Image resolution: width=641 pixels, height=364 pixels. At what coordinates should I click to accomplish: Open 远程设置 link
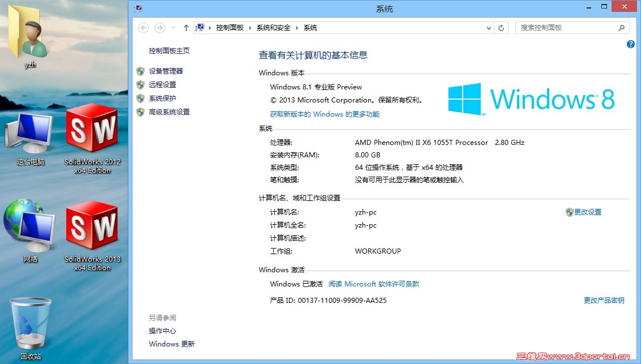[x=163, y=84]
